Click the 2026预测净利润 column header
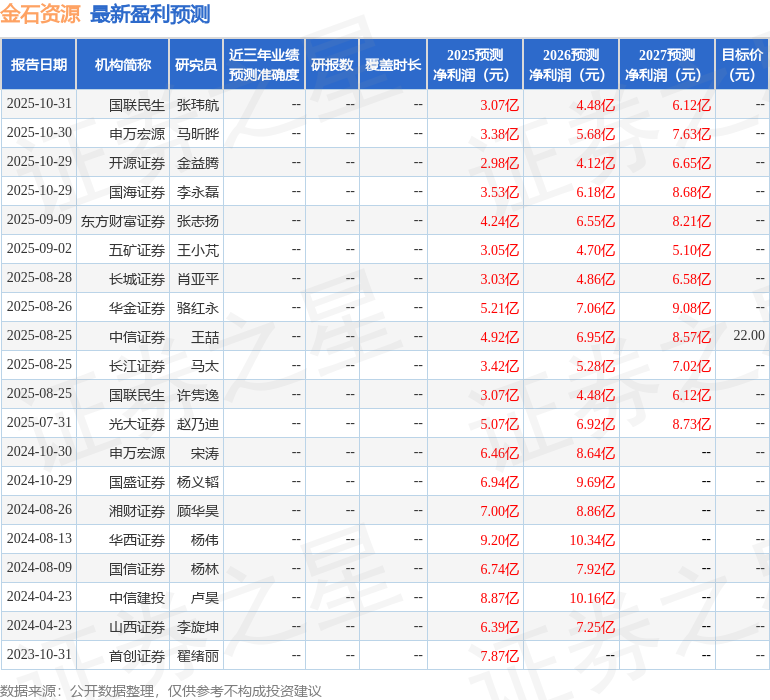Image resolution: width=770 pixels, height=700 pixels. [x=571, y=65]
